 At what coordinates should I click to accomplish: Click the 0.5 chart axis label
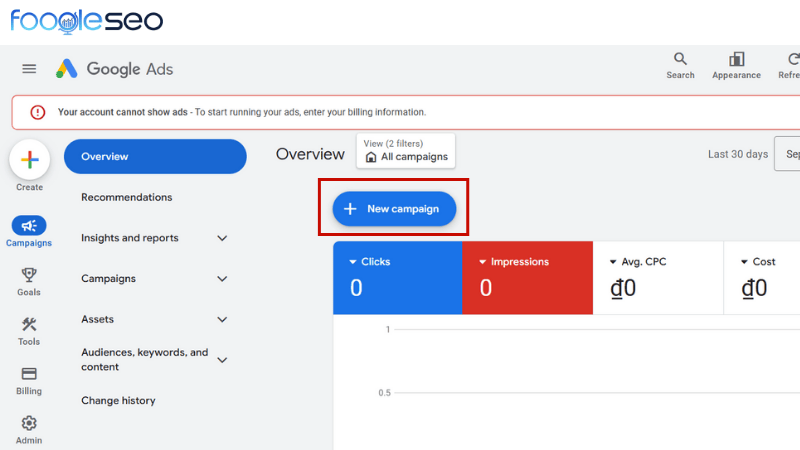384,393
